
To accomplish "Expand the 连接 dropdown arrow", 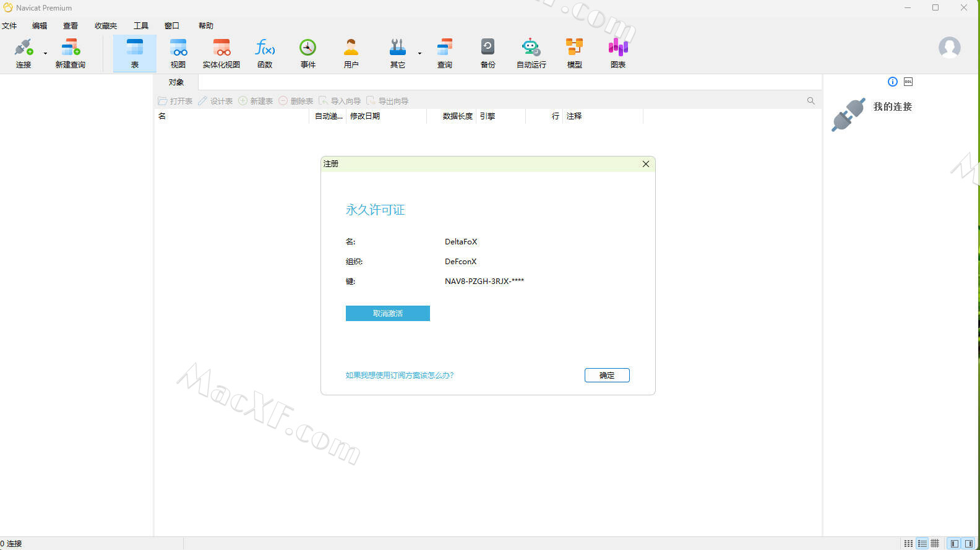I will pyautogui.click(x=45, y=53).
